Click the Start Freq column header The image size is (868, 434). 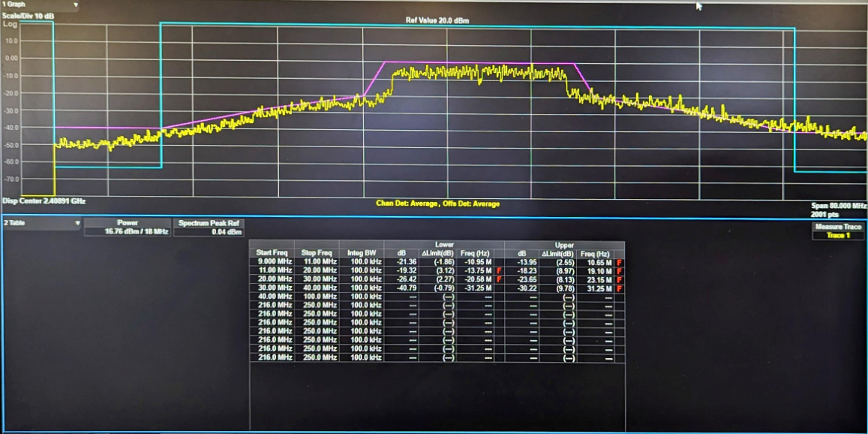[x=271, y=253]
